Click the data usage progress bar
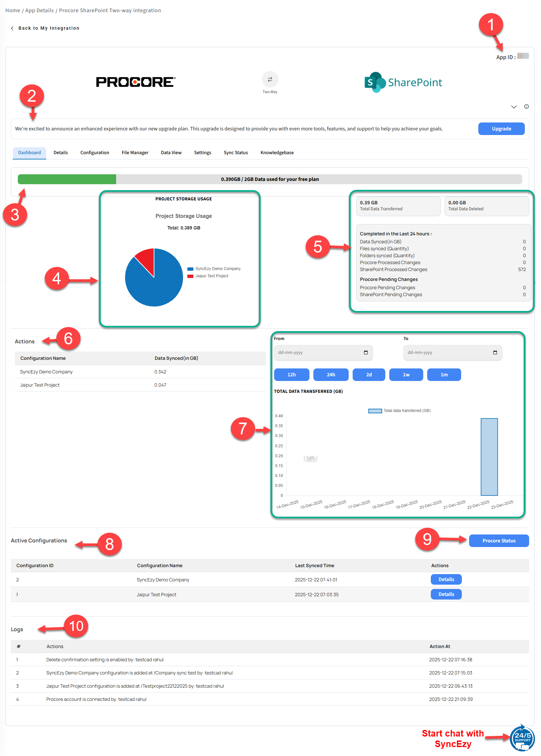541x756 pixels. pos(270,179)
